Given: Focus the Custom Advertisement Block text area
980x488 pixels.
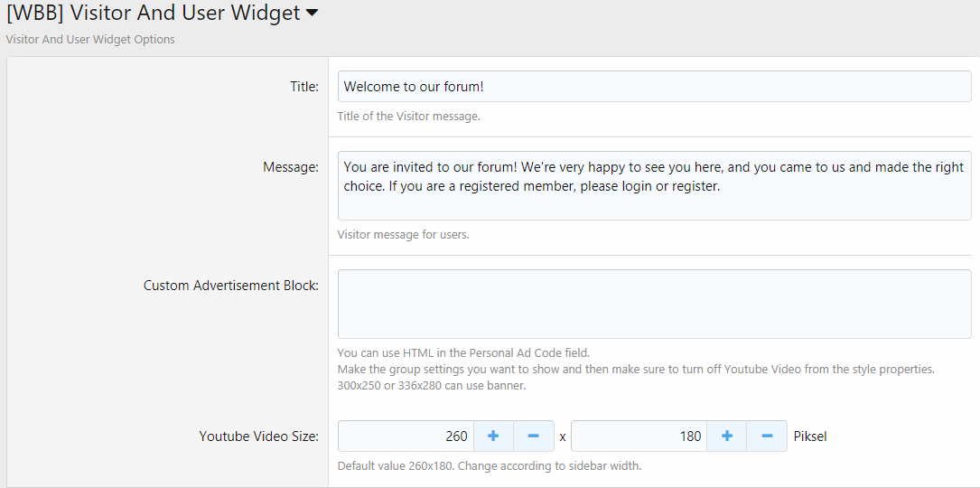Looking at the screenshot, I should pyautogui.click(x=654, y=304).
